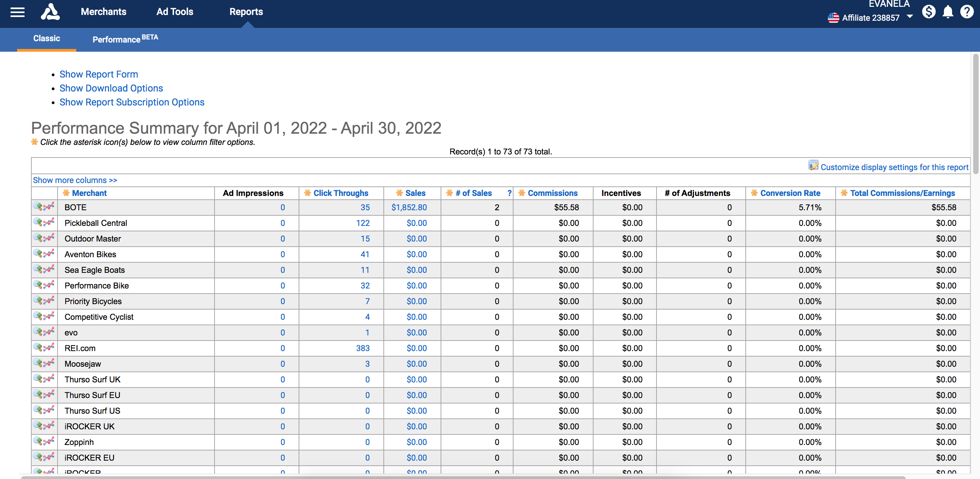Sort by the Total Commissions/Earnings header

click(903, 193)
